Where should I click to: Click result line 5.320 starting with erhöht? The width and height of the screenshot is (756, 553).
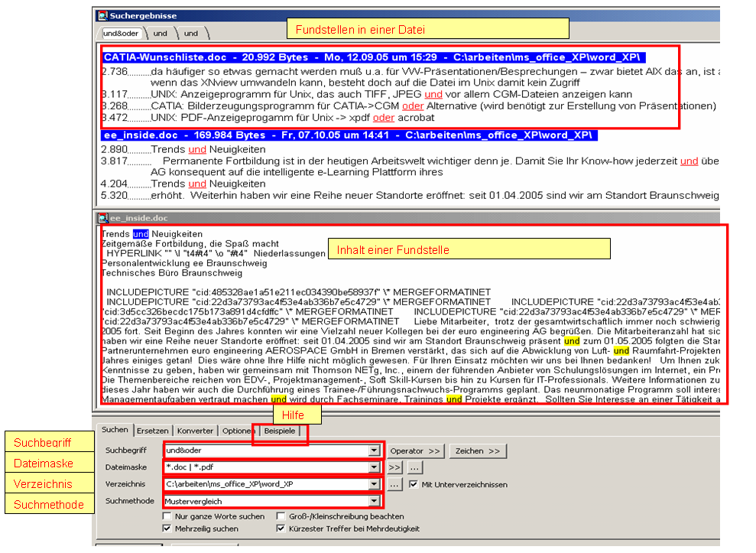click(x=410, y=195)
